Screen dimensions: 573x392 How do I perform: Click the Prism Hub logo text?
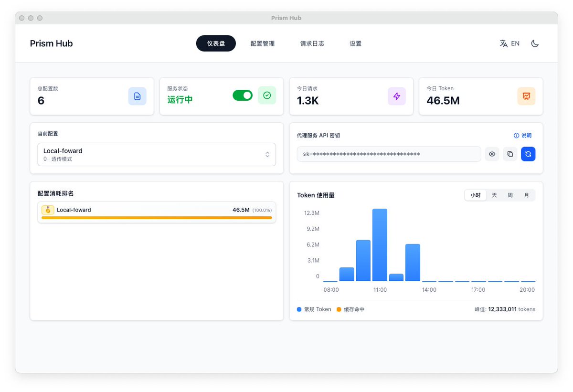(x=51, y=43)
